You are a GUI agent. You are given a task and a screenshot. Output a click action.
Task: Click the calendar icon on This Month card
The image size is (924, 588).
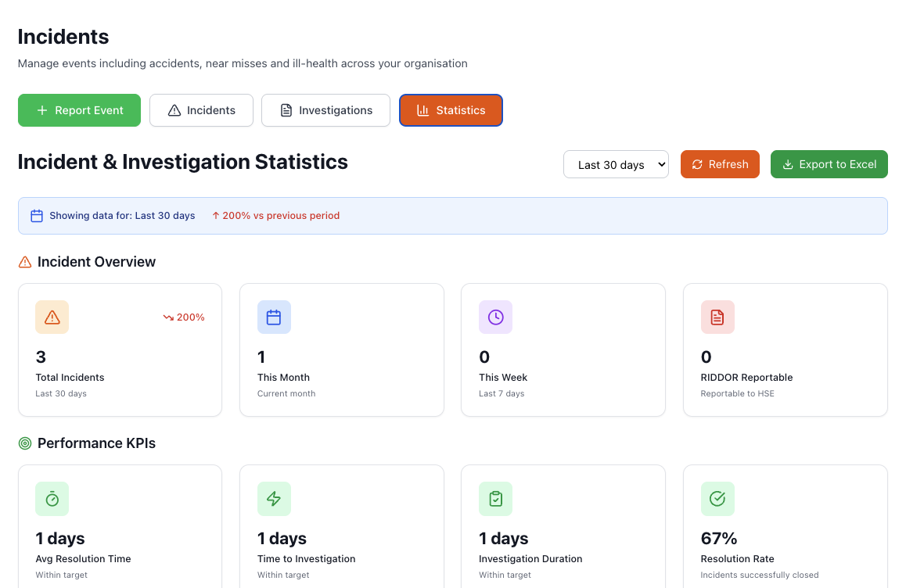(x=274, y=317)
